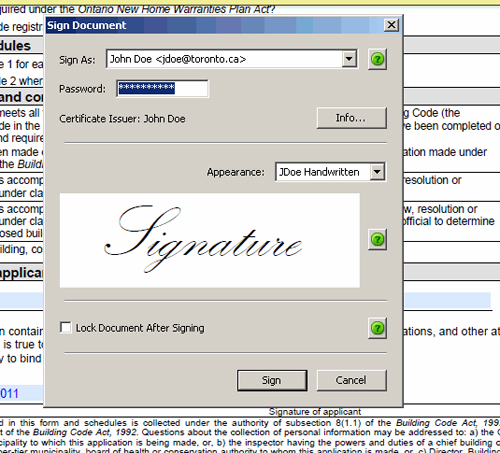
Task: Click the Appearance: label
Action: tap(236, 172)
